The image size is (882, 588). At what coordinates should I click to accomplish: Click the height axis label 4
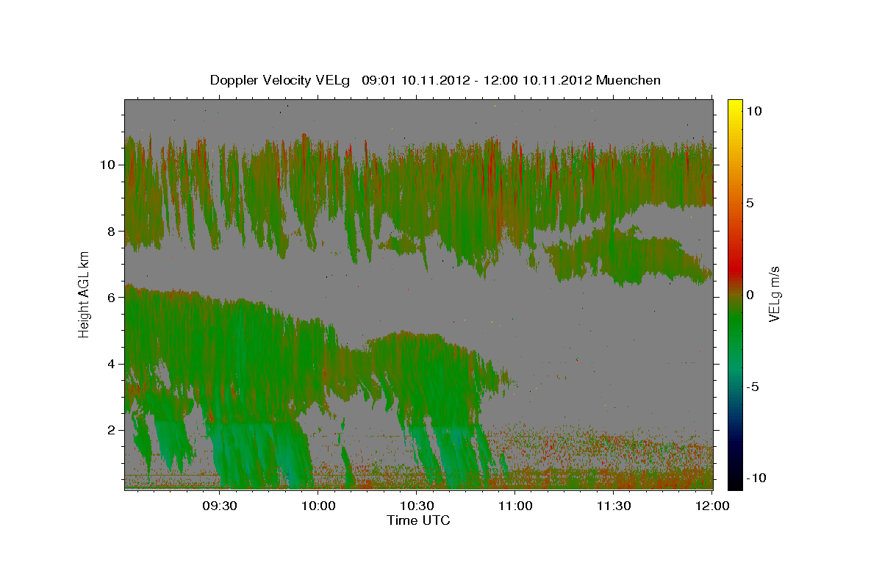111,364
